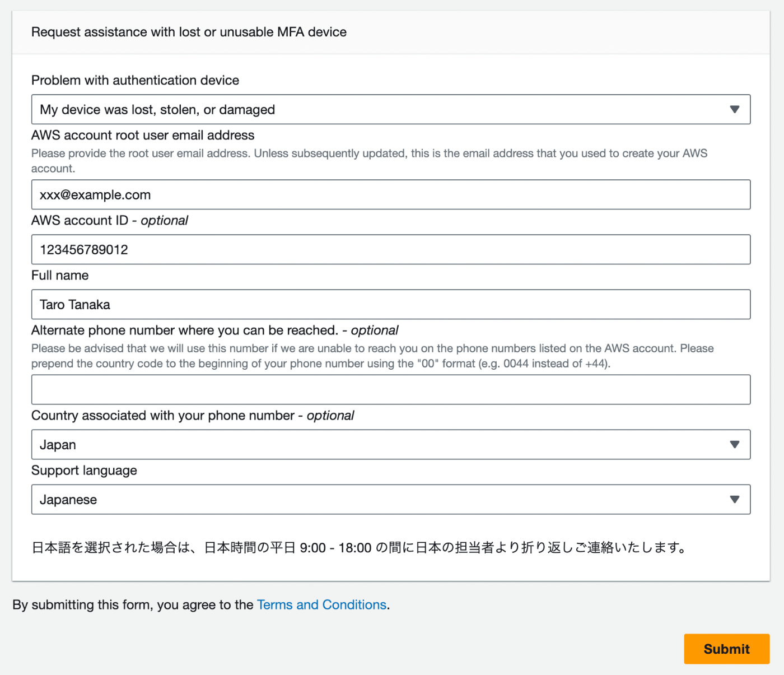The image size is (784, 675).
Task: Click the arrow on the Japan country dropdown
Action: 735,444
